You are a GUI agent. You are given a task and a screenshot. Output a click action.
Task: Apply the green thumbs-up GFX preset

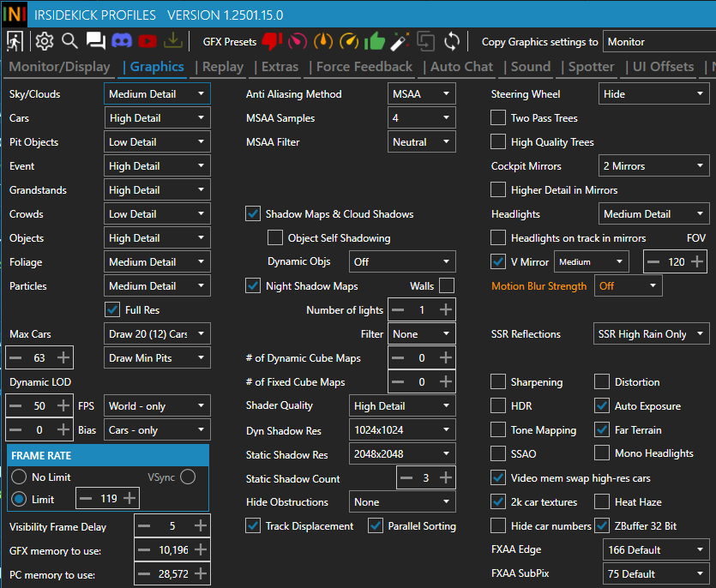(375, 41)
